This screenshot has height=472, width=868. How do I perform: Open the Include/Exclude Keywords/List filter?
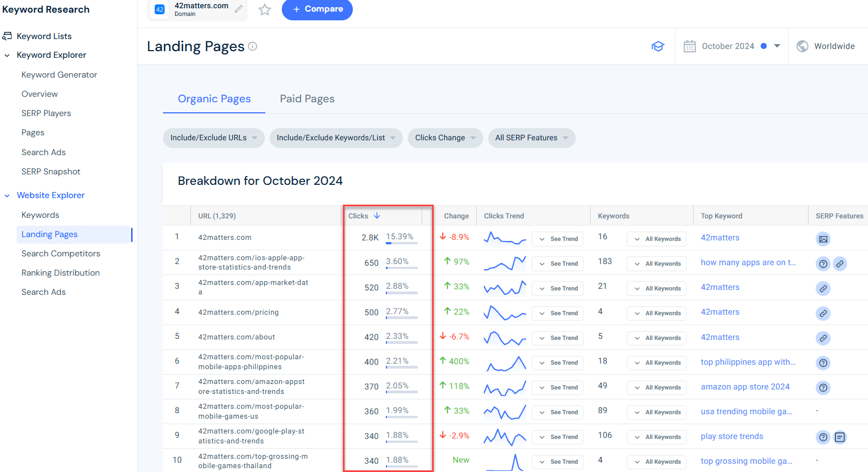(x=336, y=138)
